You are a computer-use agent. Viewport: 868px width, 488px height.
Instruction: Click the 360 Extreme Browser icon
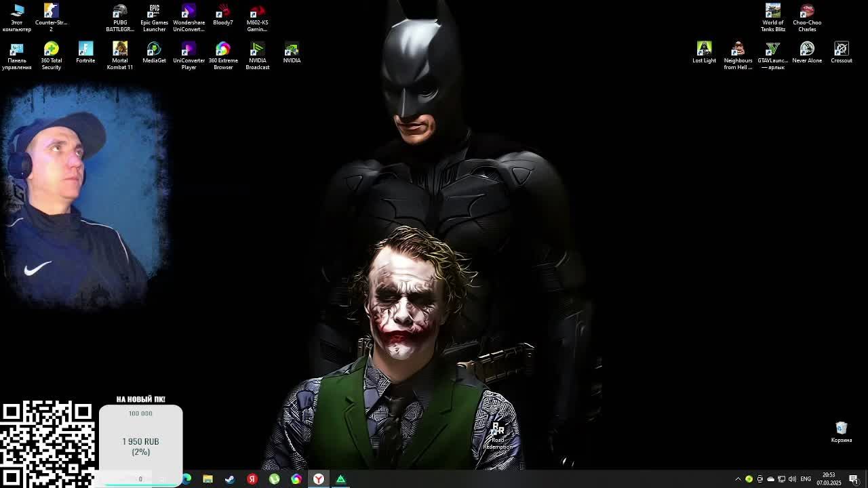point(223,56)
